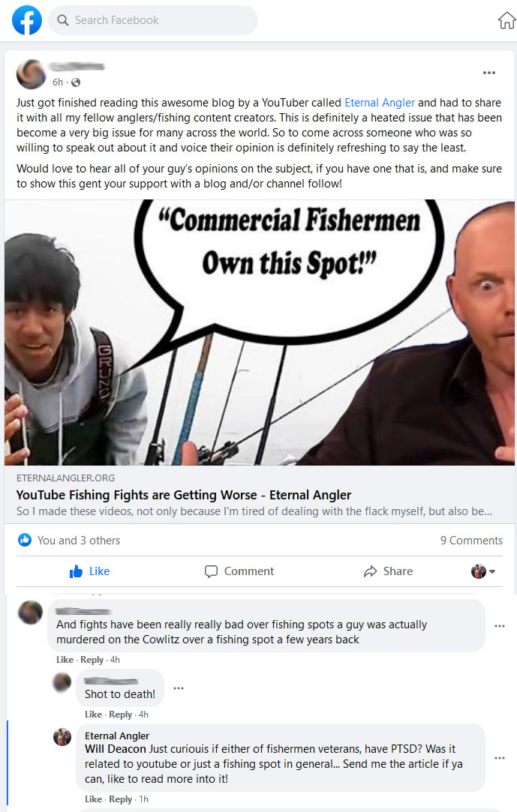This screenshot has height=812, width=517.
Task: Open options for the 'Shot to death!' comment
Action: pyautogui.click(x=178, y=688)
